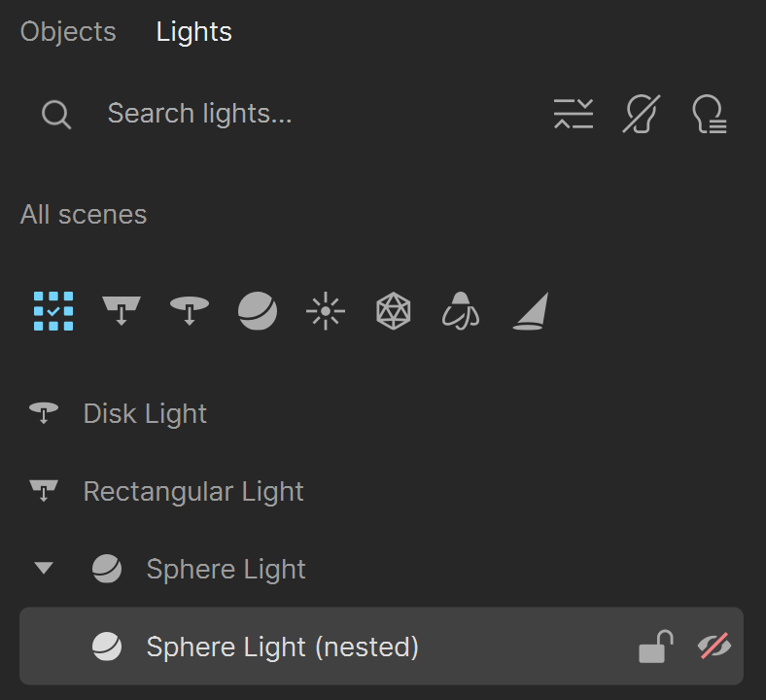The height and width of the screenshot is (700, 766).
Task: Filter by point light starburst icon
Action: coord(326,311)
